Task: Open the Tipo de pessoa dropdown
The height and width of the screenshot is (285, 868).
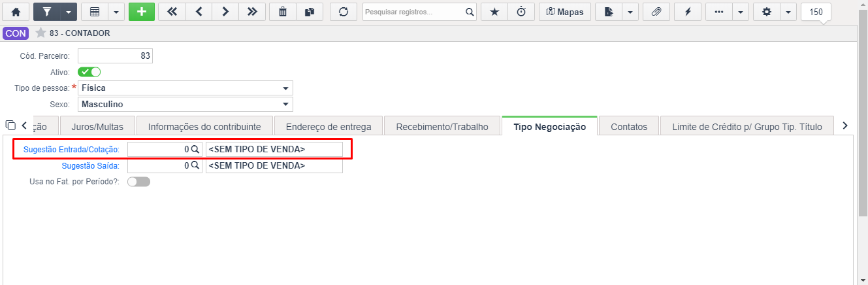Action: pyautogui.click(x=185, y=88)
